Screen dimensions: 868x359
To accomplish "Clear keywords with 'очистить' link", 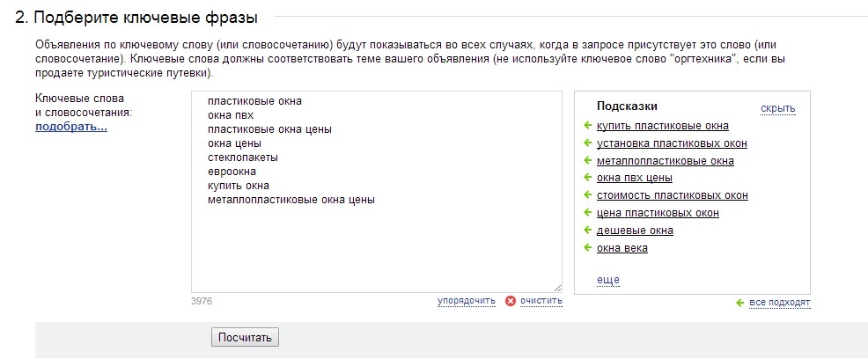I will click(541, 301).
